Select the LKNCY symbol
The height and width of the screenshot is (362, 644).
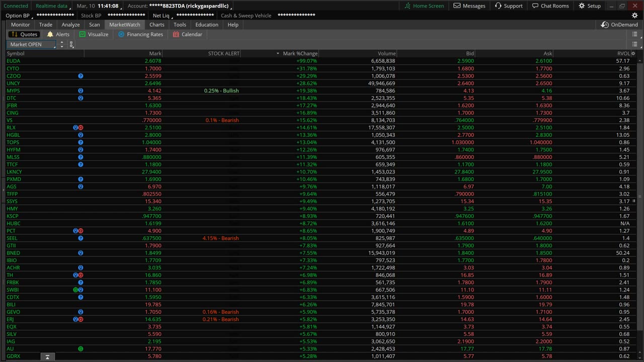pyautogui.click(x=14, y=172)
